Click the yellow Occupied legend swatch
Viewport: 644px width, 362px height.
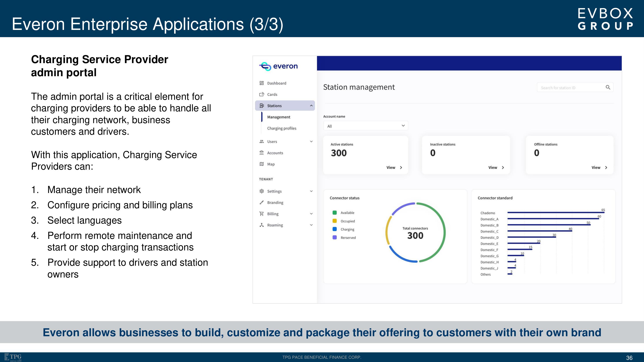[x=334, y=221]
